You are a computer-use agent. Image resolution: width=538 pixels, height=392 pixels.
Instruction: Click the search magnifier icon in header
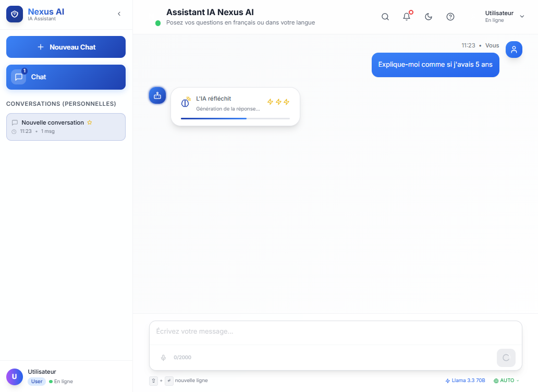(385, 17)
